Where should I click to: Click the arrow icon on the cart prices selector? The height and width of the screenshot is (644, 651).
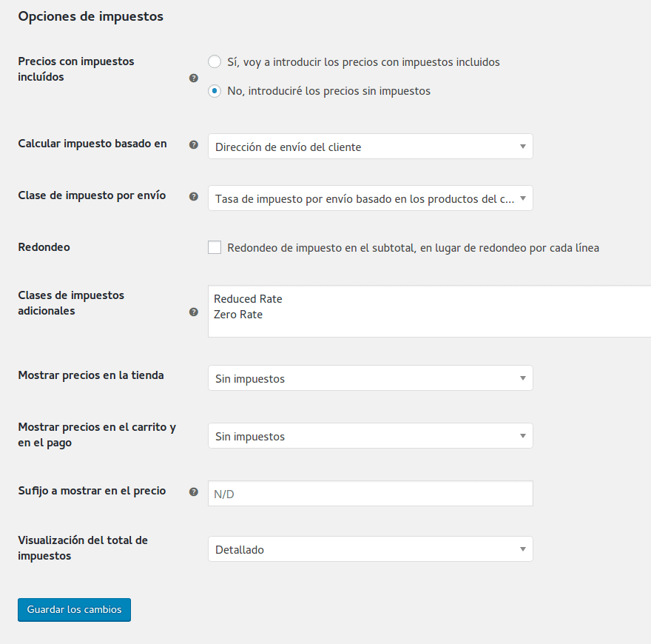(522, 436)
